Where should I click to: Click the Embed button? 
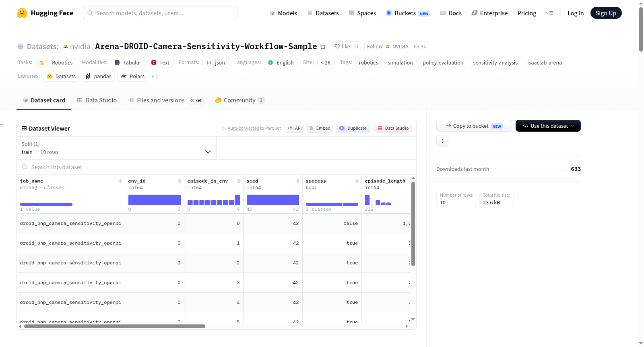(x=320, y=128)
